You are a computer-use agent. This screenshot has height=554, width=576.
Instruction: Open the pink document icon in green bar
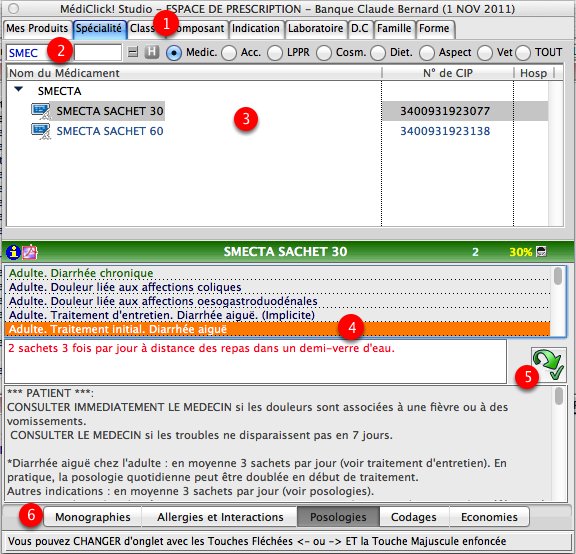(x=30, y=252)
